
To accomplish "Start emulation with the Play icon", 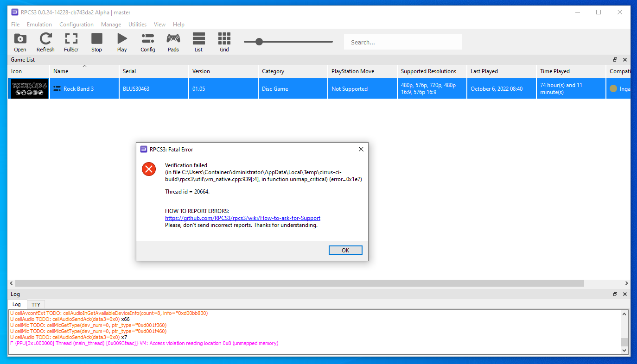I will 122,42.
